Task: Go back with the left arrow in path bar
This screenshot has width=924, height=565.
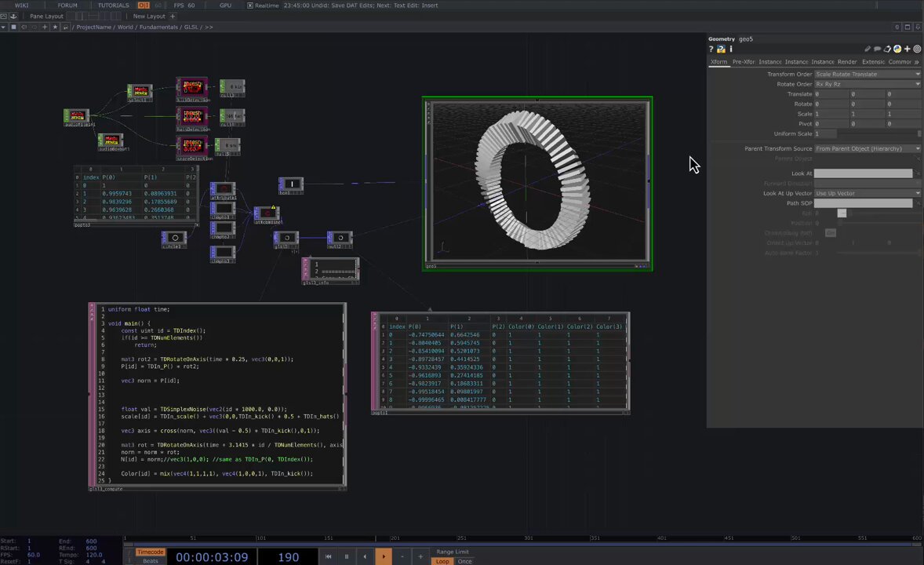Action: 24,27
